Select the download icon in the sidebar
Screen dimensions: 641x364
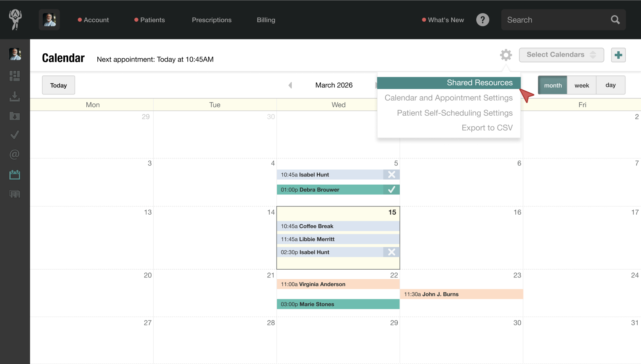(15, 97)
